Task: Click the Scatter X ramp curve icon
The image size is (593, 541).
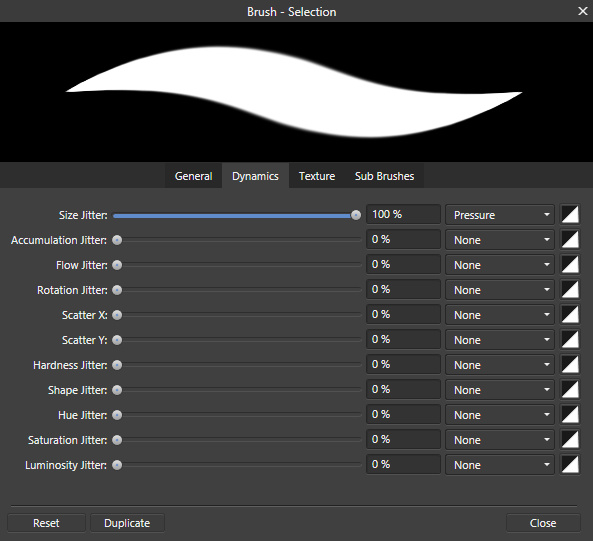Action: click(x=570, y=315)
